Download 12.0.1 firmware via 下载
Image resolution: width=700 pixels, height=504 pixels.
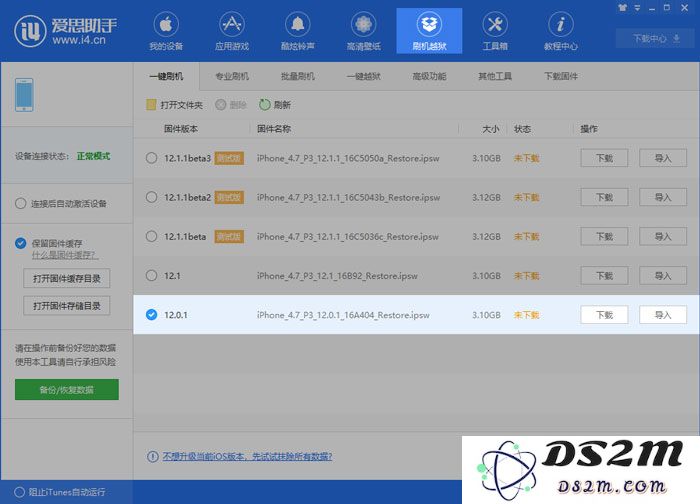tap(604, 315)
